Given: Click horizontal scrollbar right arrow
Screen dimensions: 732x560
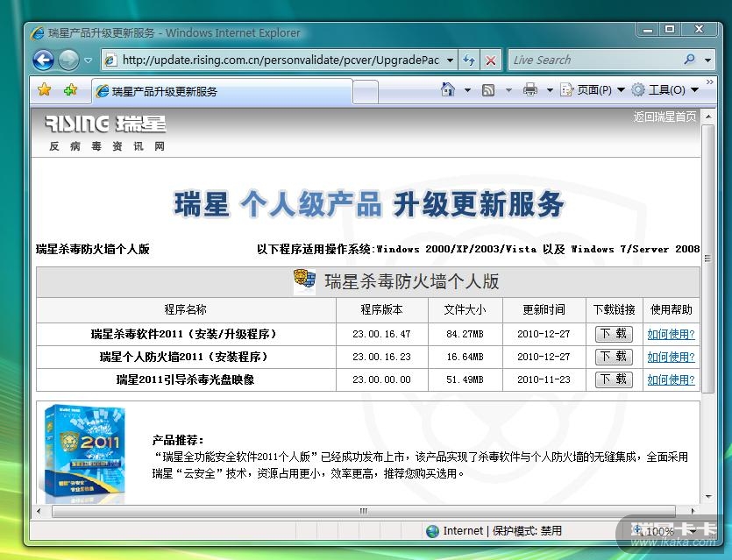Looking at the screenshot, I should [x=693, y=512].
